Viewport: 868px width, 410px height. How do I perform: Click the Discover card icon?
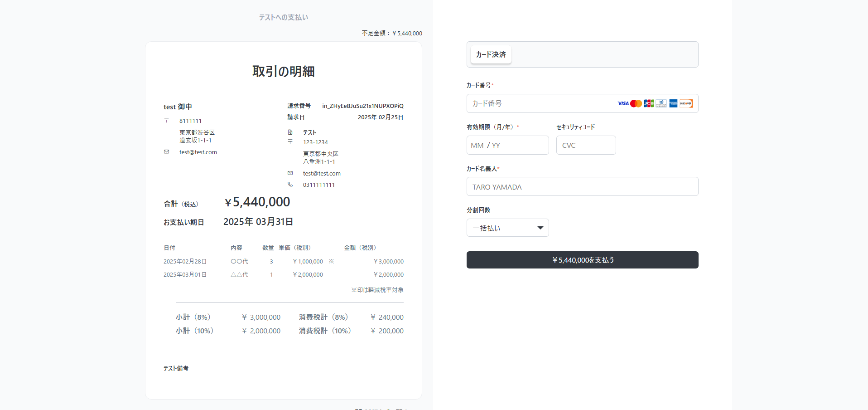[x=686, y=103]
